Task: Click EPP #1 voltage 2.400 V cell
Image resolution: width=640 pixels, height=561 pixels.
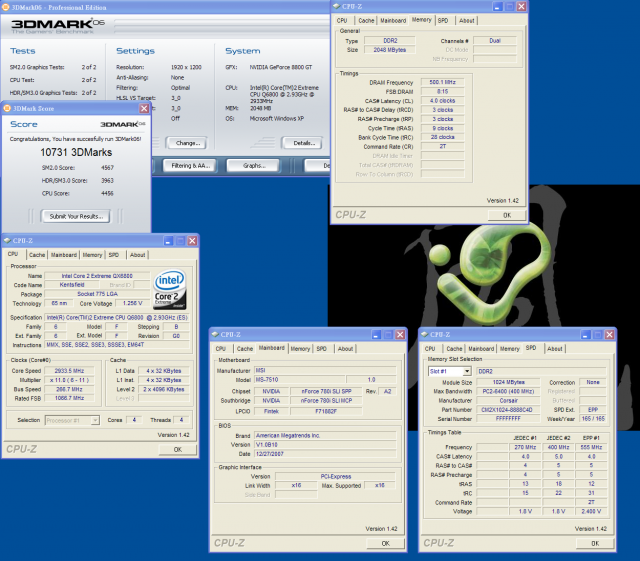Action: [591, 511]
